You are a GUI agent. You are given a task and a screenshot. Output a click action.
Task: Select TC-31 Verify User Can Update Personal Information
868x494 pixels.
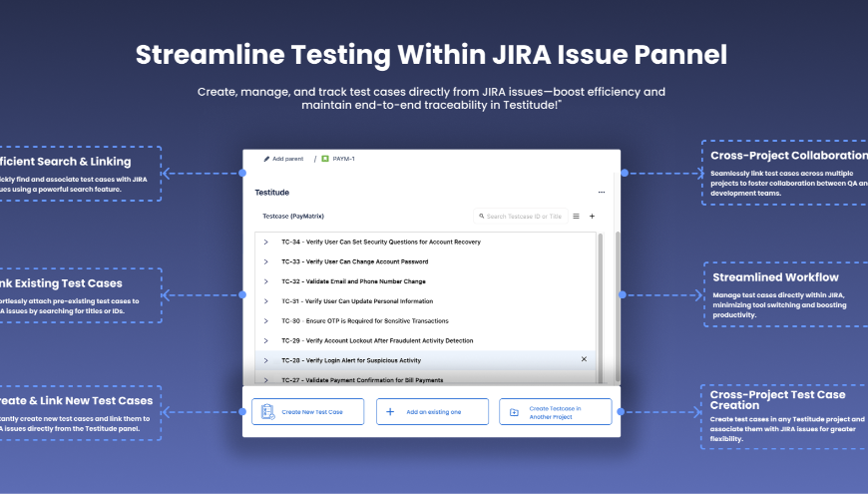click(357, 301)
